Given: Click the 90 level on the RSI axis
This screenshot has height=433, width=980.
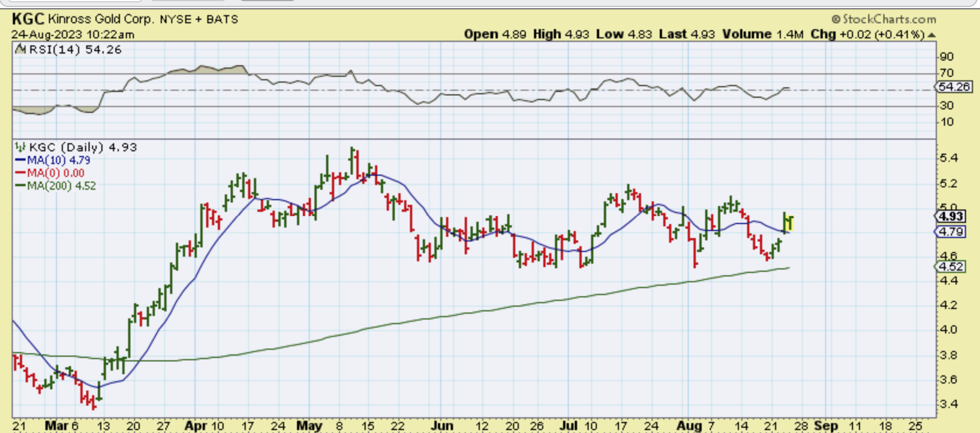Looking at the screenshot, I should [947, 56].
